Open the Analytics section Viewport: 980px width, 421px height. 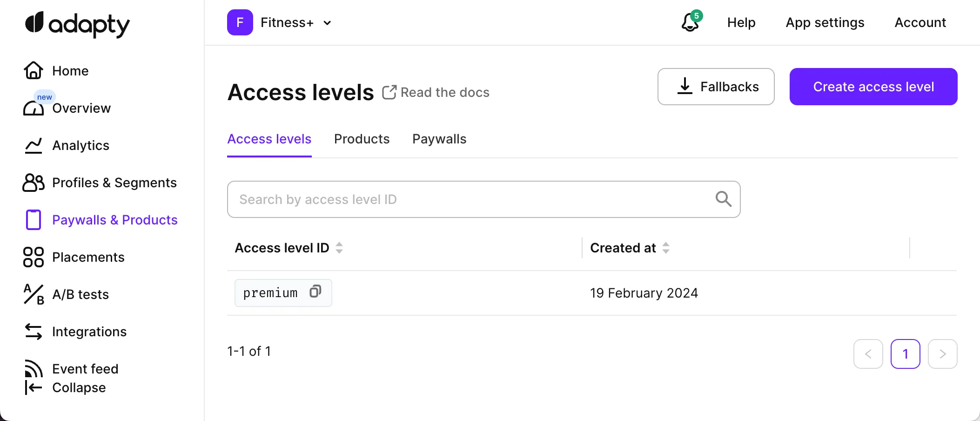[81, 145]
